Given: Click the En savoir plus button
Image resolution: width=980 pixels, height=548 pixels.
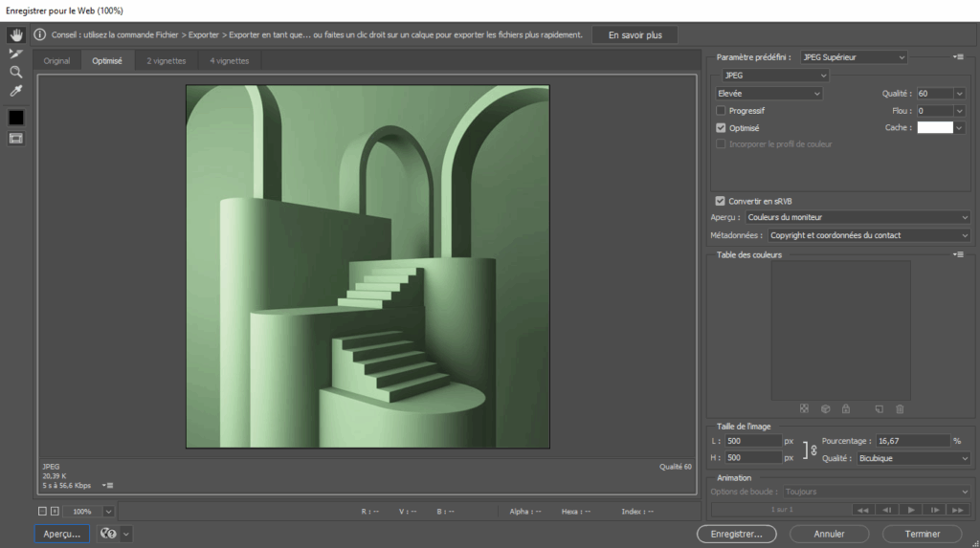Looking at the screenshot, I should tap(635, 34).
